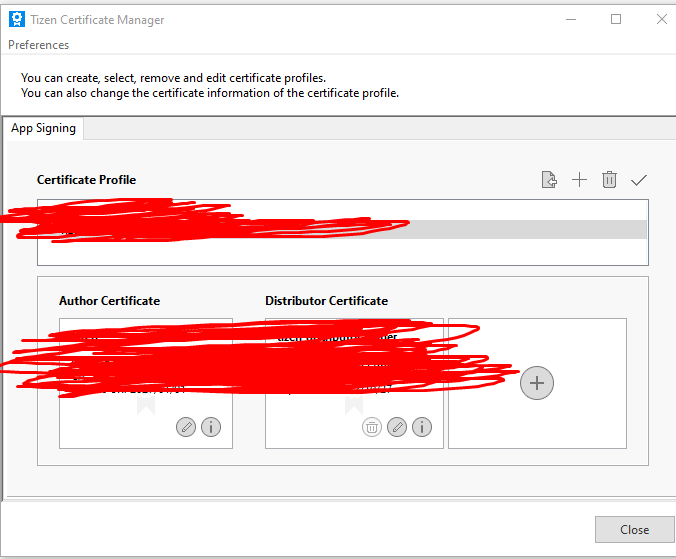Select the Distributor Certificate card
The image size is (676, 559).
[x=354, y=383]
